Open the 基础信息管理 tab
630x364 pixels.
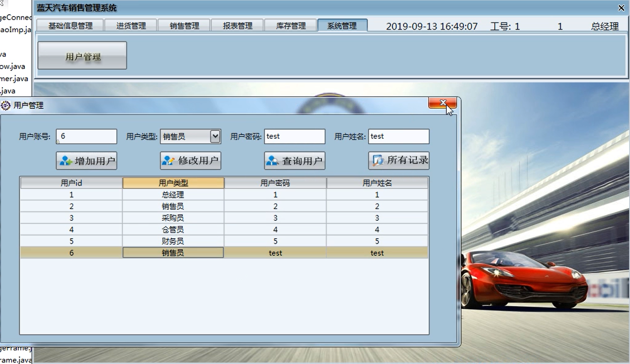[71, 26]
